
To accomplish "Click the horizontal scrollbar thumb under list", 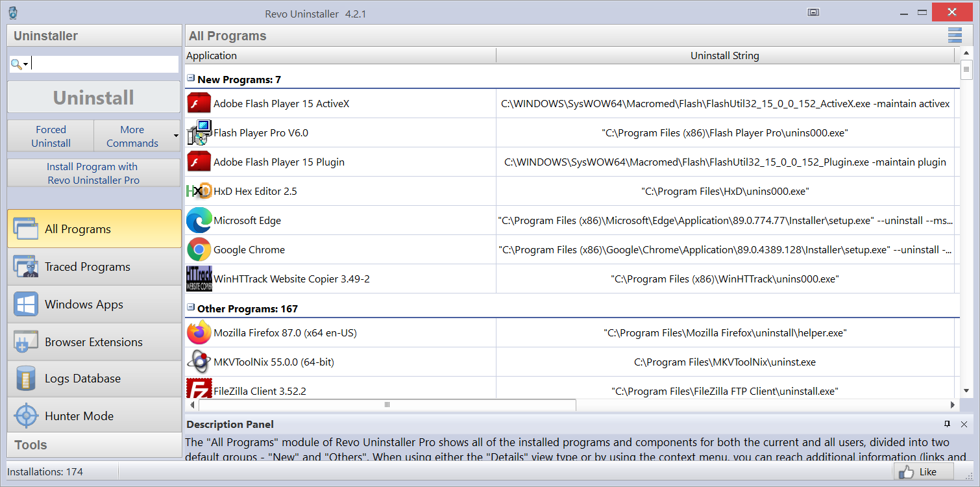I will point(387,405).
